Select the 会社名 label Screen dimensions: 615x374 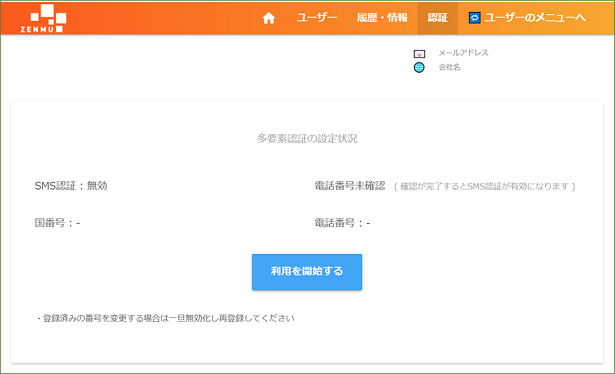(x=449, y=67)
